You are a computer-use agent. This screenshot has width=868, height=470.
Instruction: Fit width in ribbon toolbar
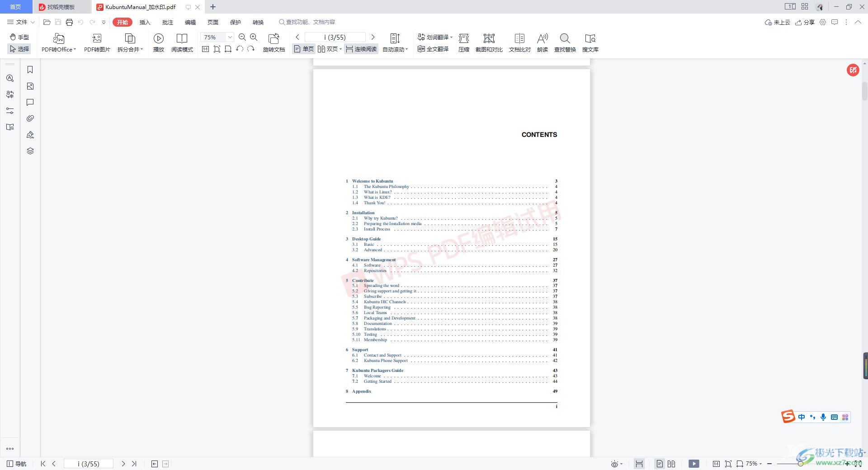(228, 49)
